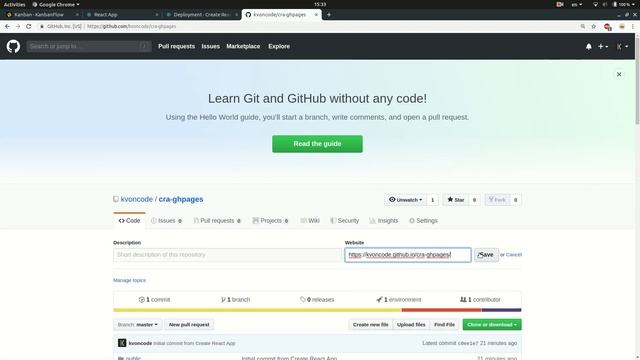
Task: Switch to the Projects tab
Action: point(271,220)
